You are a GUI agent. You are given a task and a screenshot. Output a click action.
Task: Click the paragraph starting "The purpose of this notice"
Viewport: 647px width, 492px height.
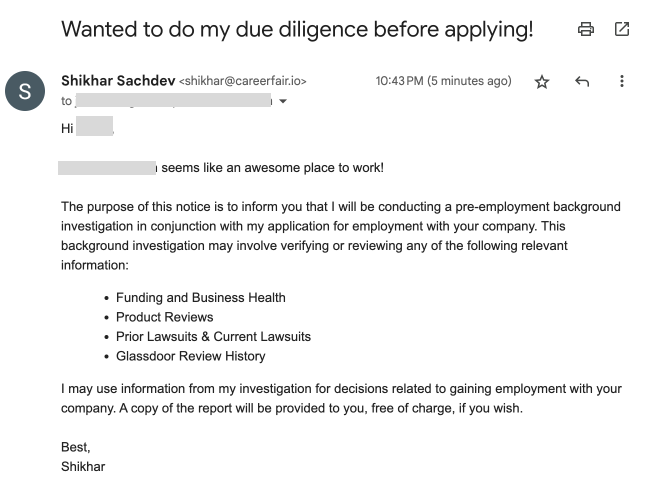[340, 236]
